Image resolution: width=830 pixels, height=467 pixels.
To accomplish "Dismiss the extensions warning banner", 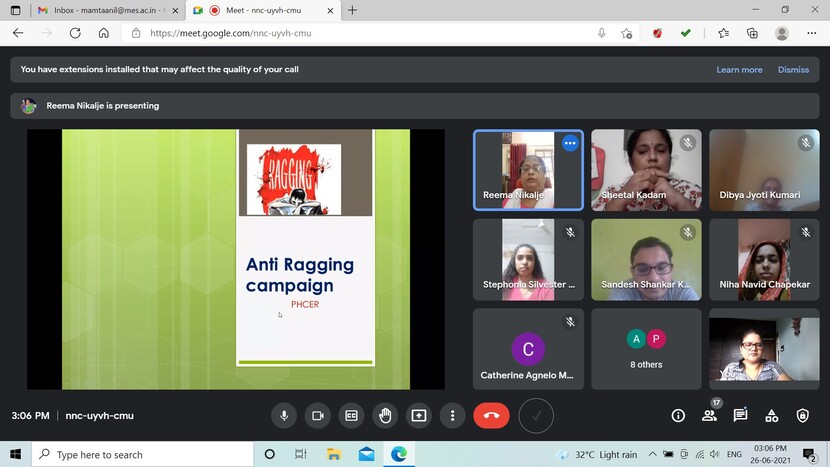I will point(793,70).
